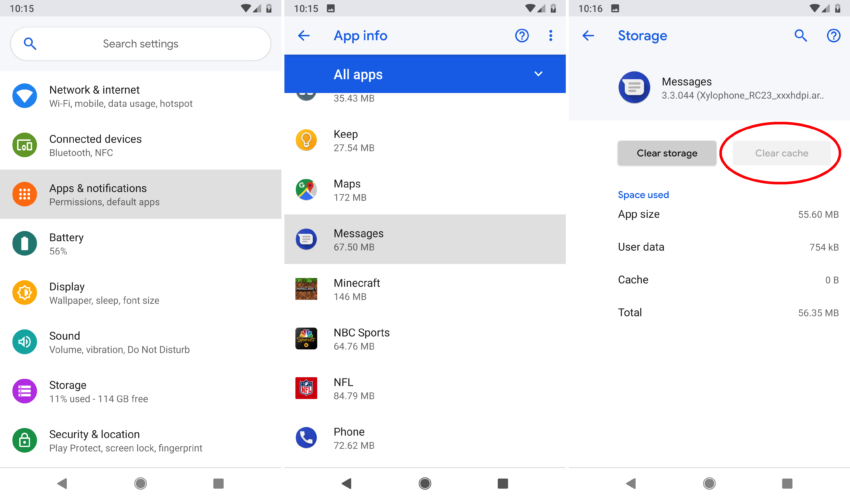This screenshot has width=850, height=500.
Task: Select Apps & notifications label
Action: pyautogui.click(x=98, y=188)
